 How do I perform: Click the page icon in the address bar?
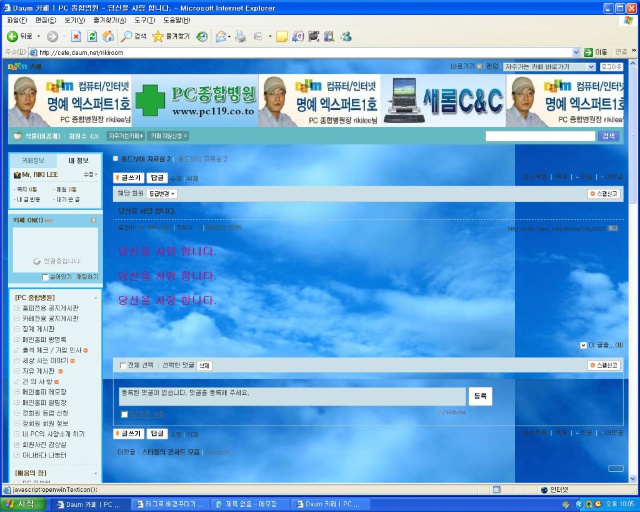pos(33,52)
